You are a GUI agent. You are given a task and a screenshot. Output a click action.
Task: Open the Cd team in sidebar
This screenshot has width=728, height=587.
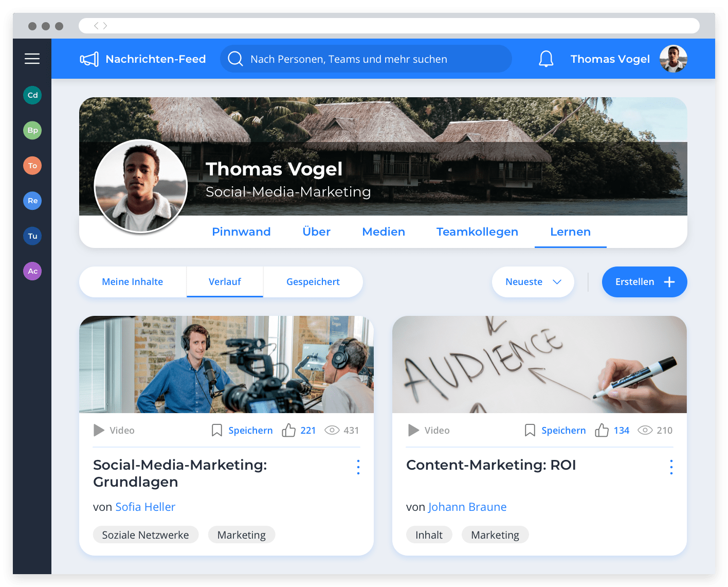click(32, 95)
